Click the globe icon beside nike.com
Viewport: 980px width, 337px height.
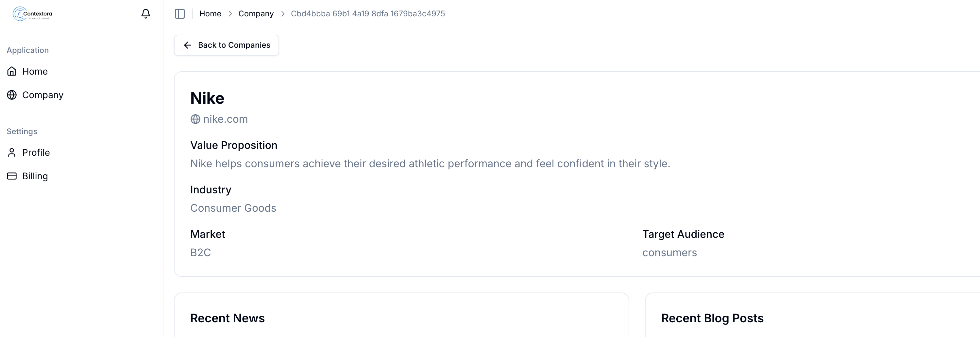click(x=195, y=119)
